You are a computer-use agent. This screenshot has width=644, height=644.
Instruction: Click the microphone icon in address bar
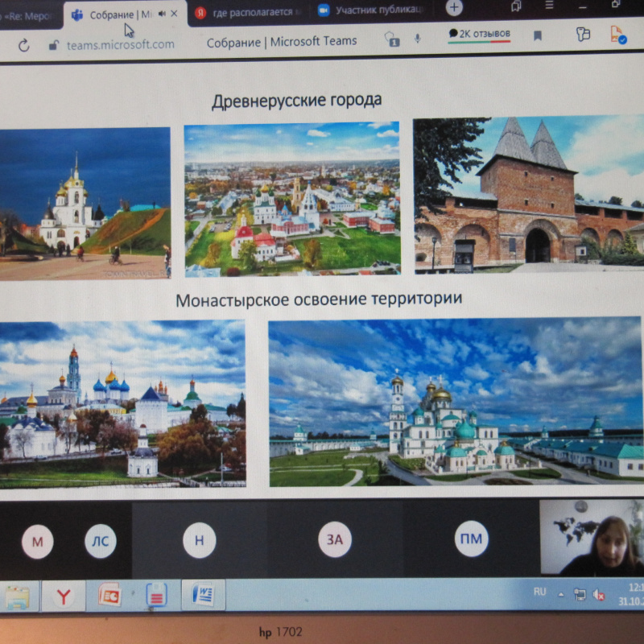click(x=418, y=38)
